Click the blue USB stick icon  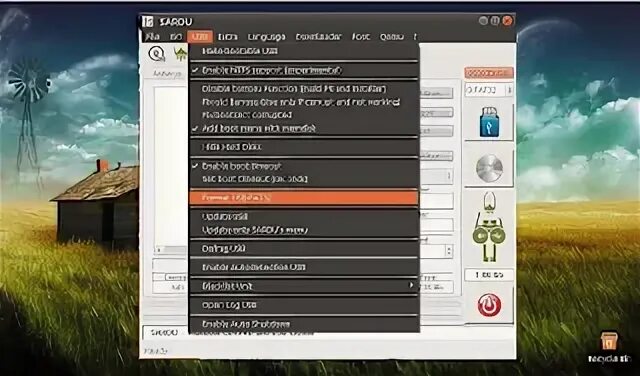(489, 122)
